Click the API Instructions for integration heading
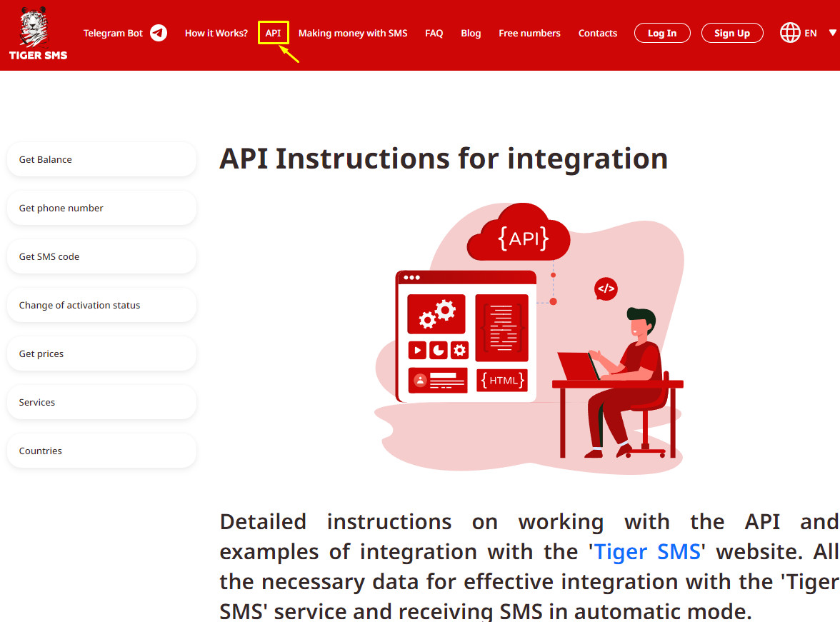The height and width of the screenshot is (622, 840). pyautogui.click(x=444, y=159)
